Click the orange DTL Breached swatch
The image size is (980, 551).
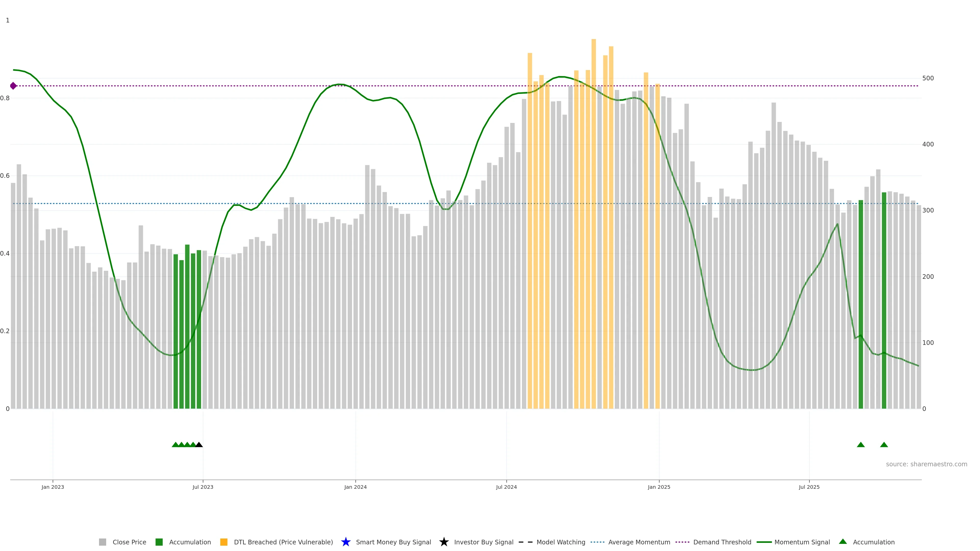pos(224,542)
